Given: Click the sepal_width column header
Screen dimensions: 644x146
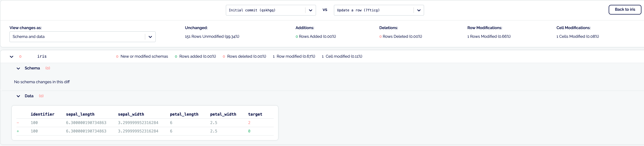Looking at the screenshot, I should (131, 114).
